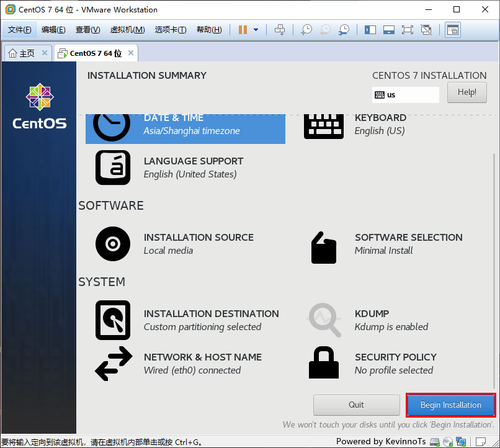Click NETWORK & HOST NAME label
The height and width of the screenshot is (448, 500).
[x=203, y=357]
